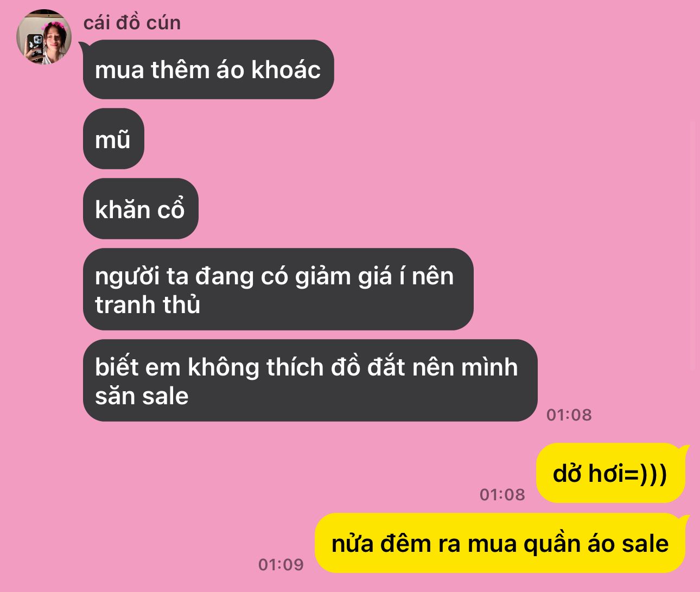Viewport: 700px width, 592px height.
Task: Select the 'nửa đêm ra mua quần áo sale' bubble
Action: 500,543
